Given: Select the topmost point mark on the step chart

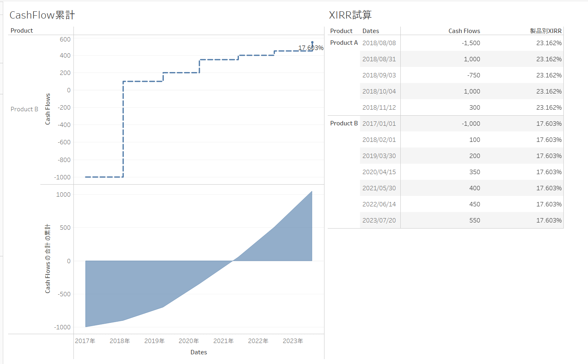Looking at the screenshot, I should (x=312, y=42).
